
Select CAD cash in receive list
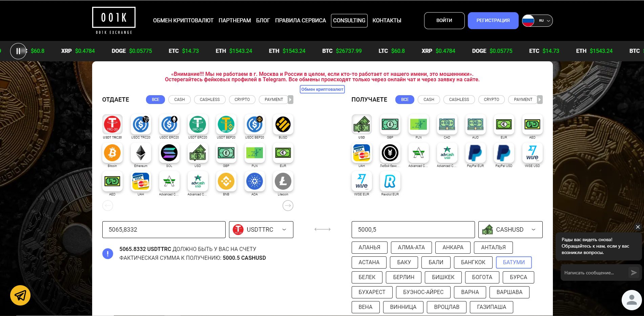click(447, 124)
